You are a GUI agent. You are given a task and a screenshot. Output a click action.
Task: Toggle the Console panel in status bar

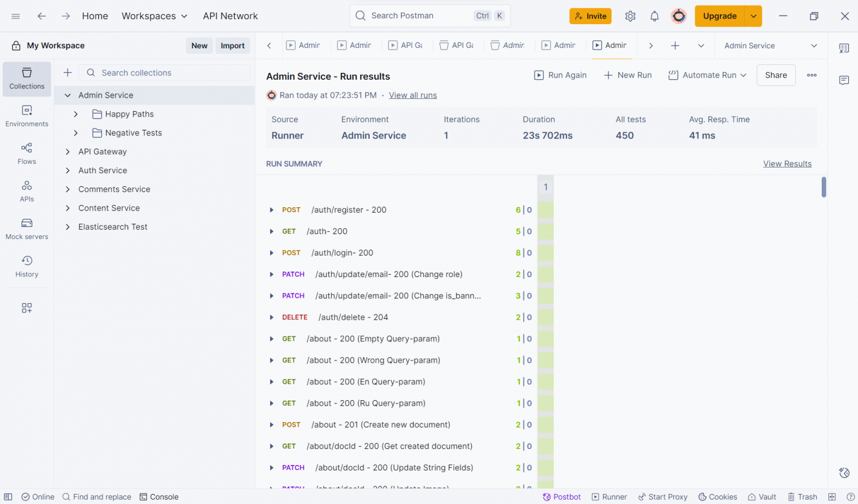pyautogui.click(x=159, y=497)
